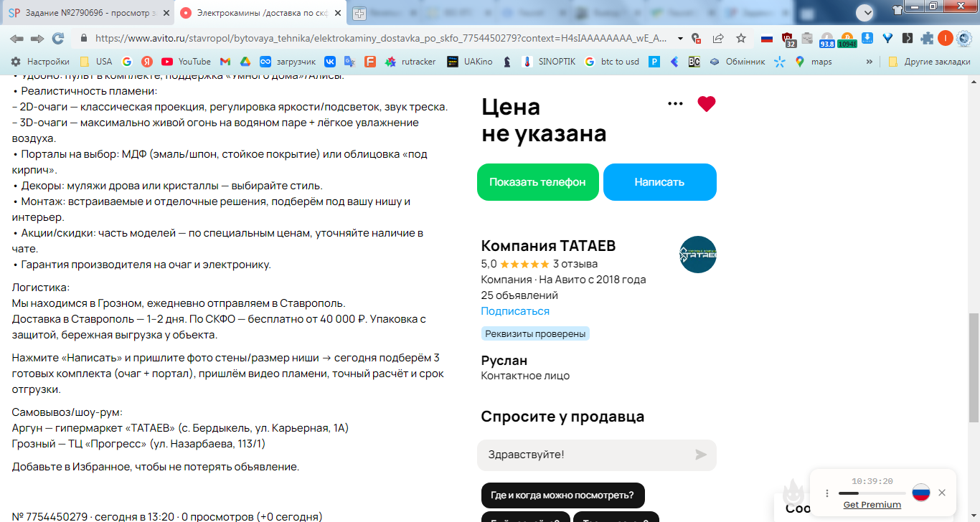Expand hidden bookmarks chevron
The image size is (980, 522).
[870, 62]
